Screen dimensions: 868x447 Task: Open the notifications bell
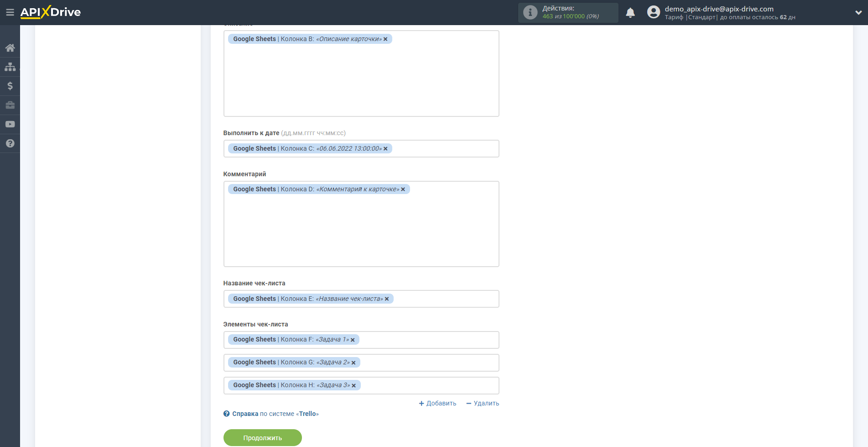[x=630, y=12]
